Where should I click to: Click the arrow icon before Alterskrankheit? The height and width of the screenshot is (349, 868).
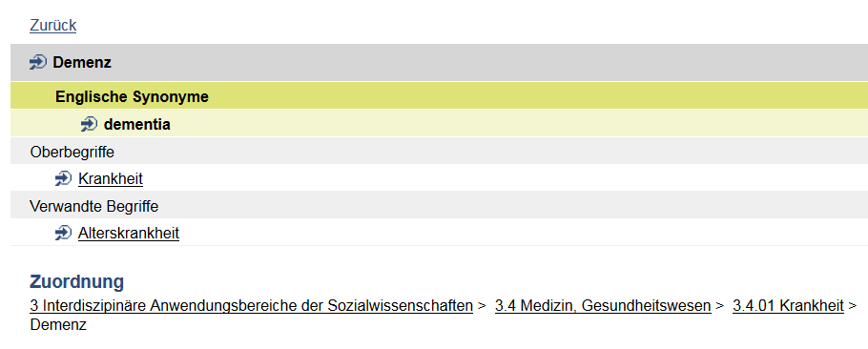click(x=63, y=234)
